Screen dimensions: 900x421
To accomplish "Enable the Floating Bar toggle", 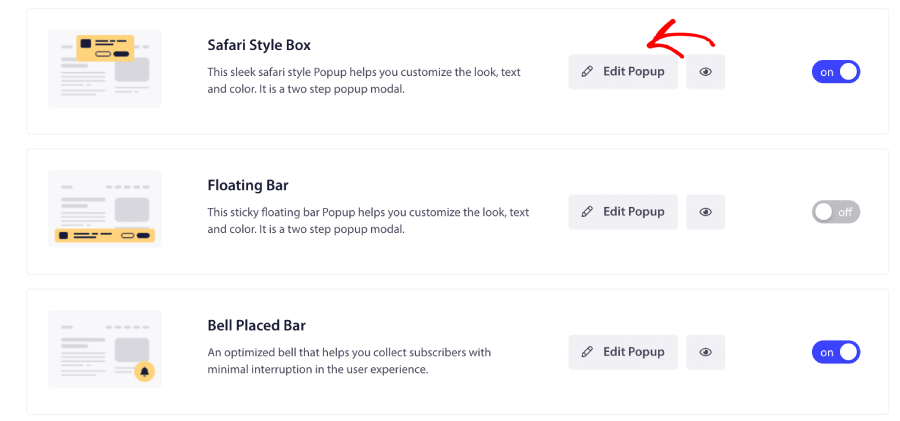I will (x=836, y=212).
